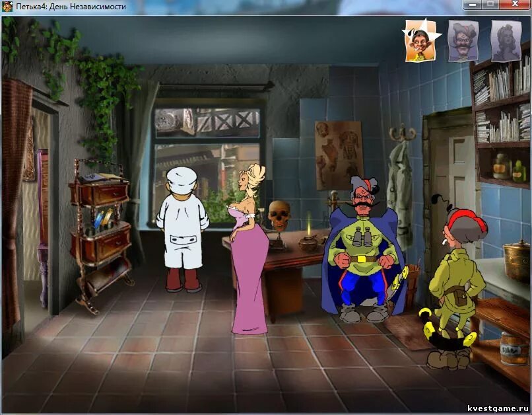Viewport: 532px width, 415px height.
Task: Click Chapaev in the blue cape
Action: [x=362, y=249]
